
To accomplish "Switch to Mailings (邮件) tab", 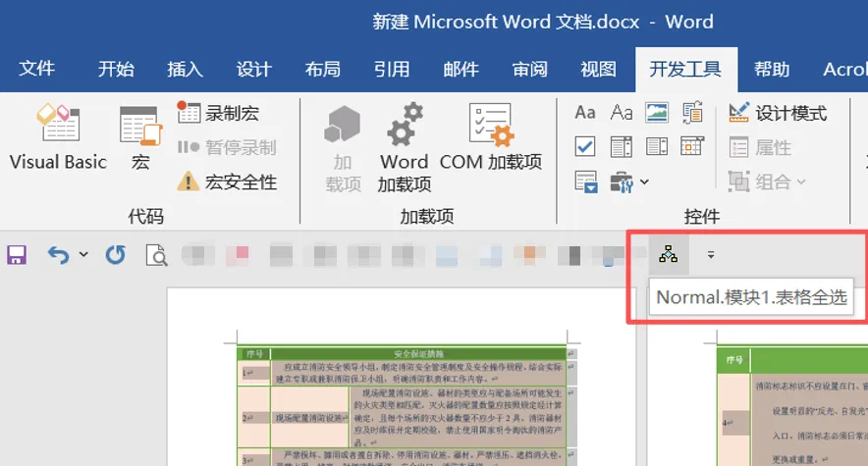I will coord(461,69).
